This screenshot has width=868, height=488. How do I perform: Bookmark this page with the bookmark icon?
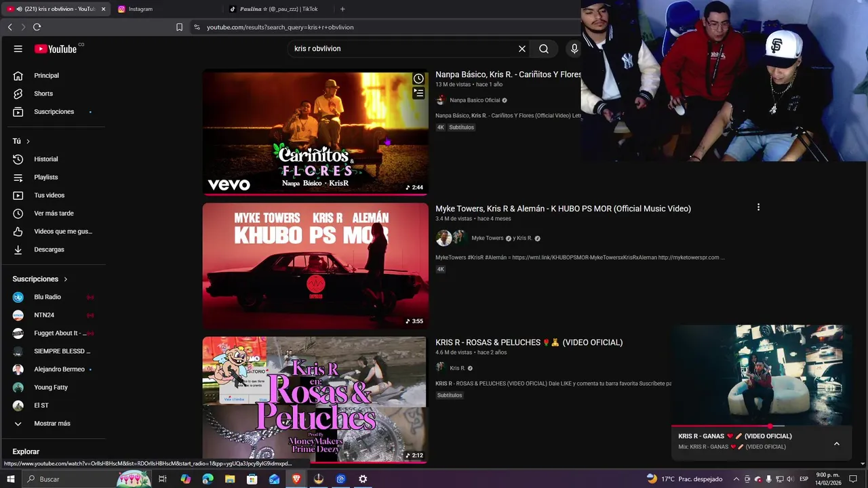tap(179, 27)
